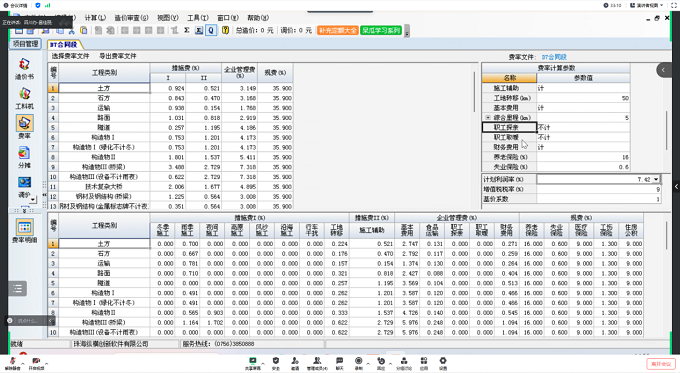Click 导出费率文件 button

click(x=118, y=56)
